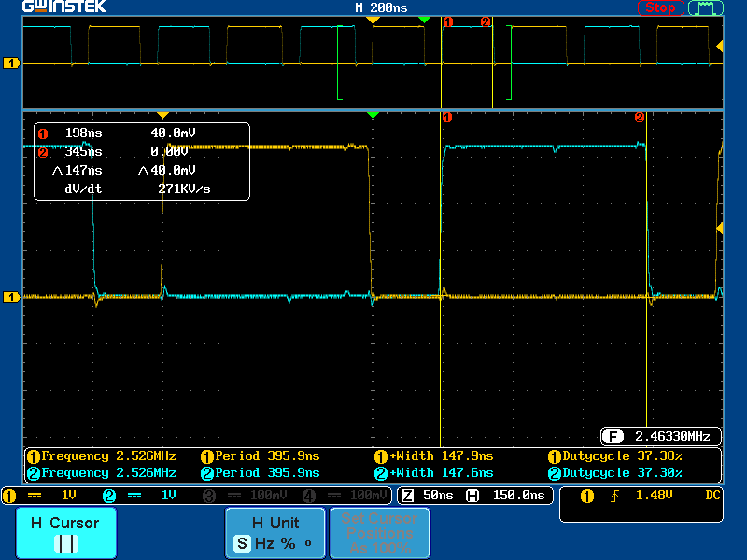Image resolution: width=747 pixels, height=560 pixels.
Task: Click channel 2 Dutycycle 37.30% measurement
Action: pos(615,473)
